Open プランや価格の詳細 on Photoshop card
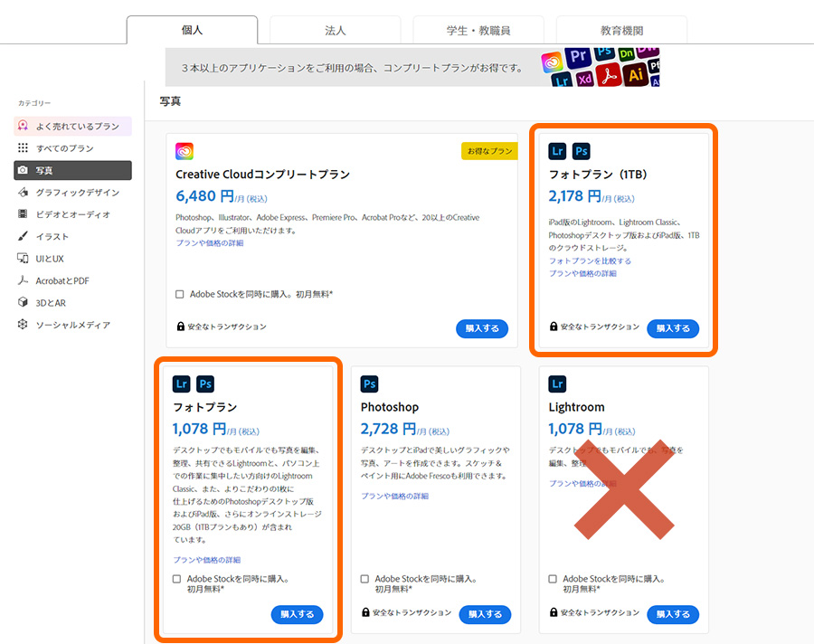The width and height of the screenshot is (814, 644). [x=395, y=496]
